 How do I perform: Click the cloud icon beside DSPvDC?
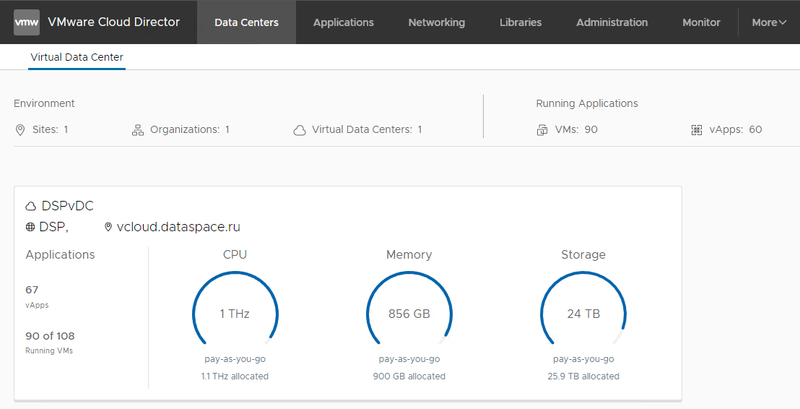point(31,206)
